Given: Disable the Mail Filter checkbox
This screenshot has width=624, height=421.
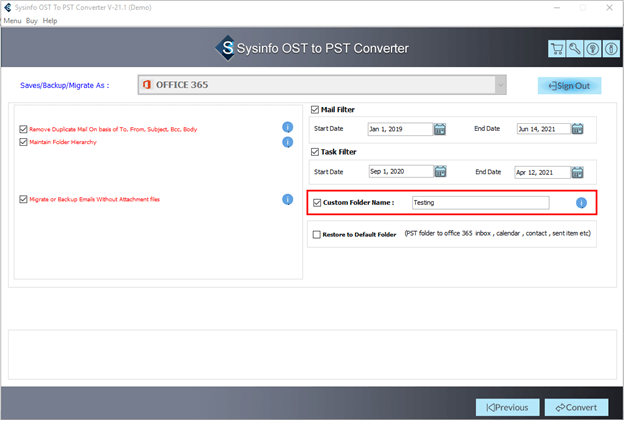Looking at the screenshot, I should click(316, 109).
